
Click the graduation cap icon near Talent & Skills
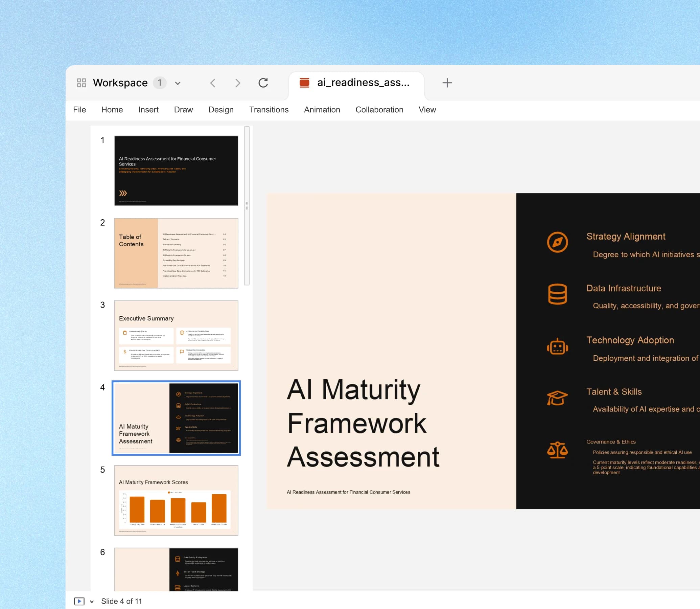(x=558, y=398)
